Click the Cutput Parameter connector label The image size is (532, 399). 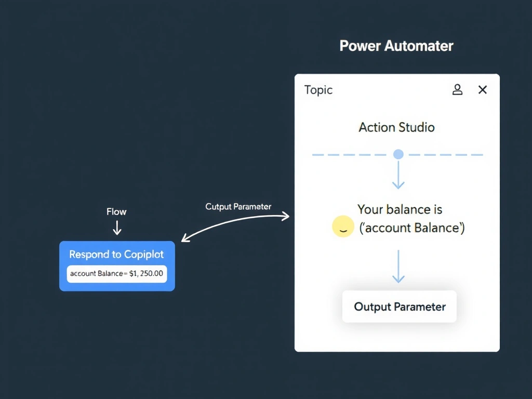238,207
